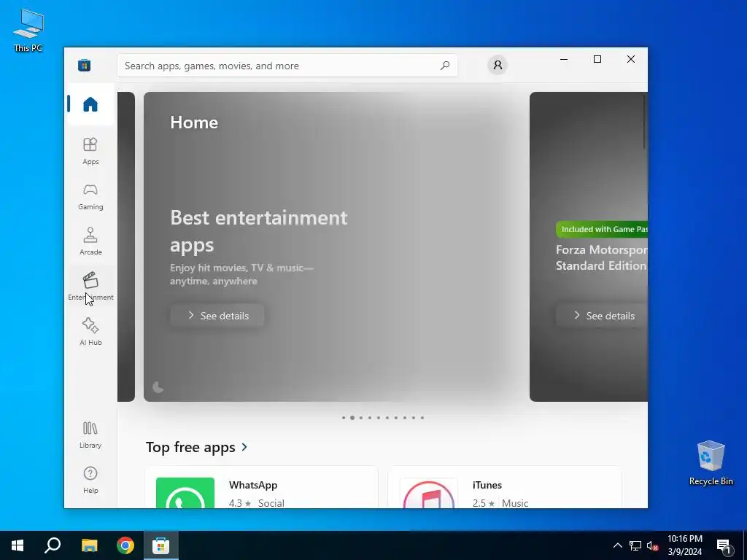Open the Arcade section
Screen dimensions: 747x560
(x=90, y=241)
